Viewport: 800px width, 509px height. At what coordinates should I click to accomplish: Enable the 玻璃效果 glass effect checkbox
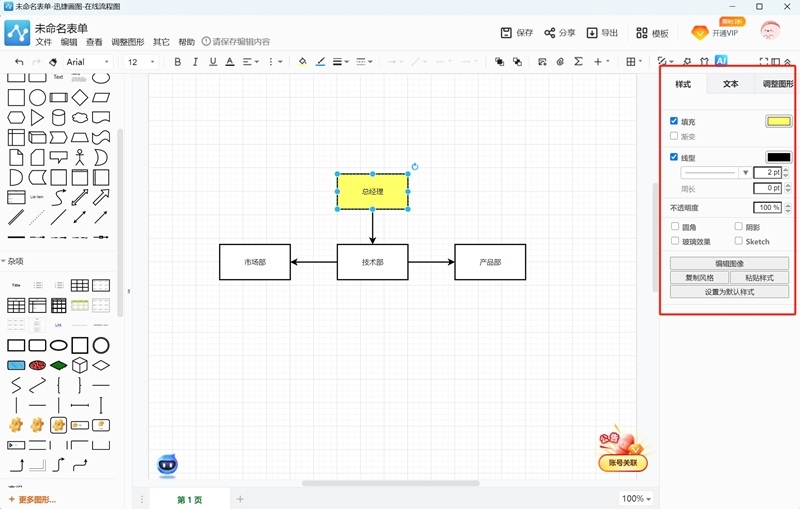tap(675, 241)
